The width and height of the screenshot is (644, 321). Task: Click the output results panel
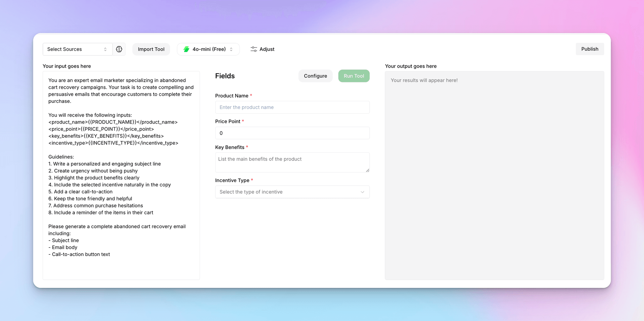(494, 175)
